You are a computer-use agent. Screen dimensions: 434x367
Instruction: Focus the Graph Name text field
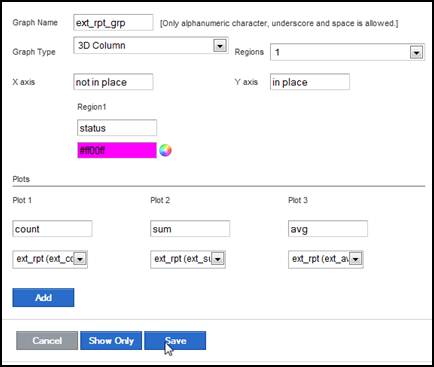coord(113,23)
